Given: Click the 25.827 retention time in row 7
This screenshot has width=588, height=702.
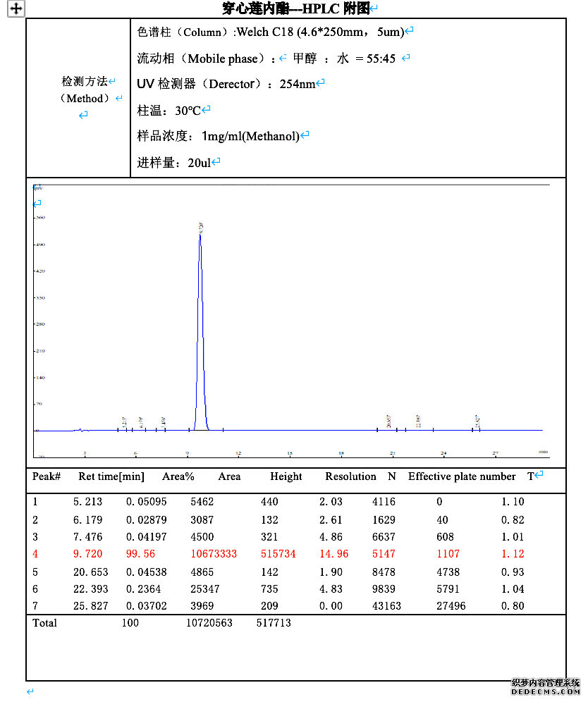Looking at the screenshot, I should tap(88, 606).
